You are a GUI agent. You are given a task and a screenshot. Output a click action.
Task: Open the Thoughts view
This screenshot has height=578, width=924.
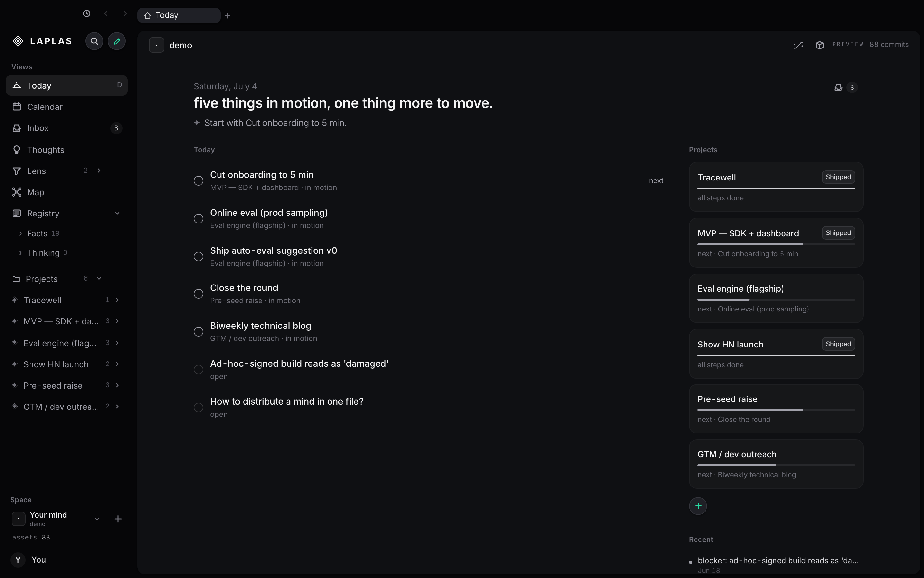tap(67, 150)
